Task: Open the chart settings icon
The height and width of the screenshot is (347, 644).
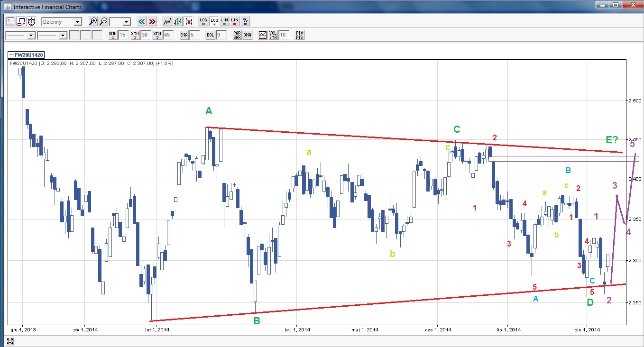Action: [10, 21]
